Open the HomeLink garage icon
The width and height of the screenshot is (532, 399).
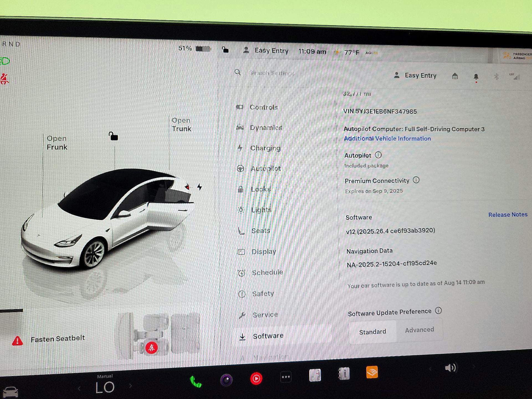[455, 76]
